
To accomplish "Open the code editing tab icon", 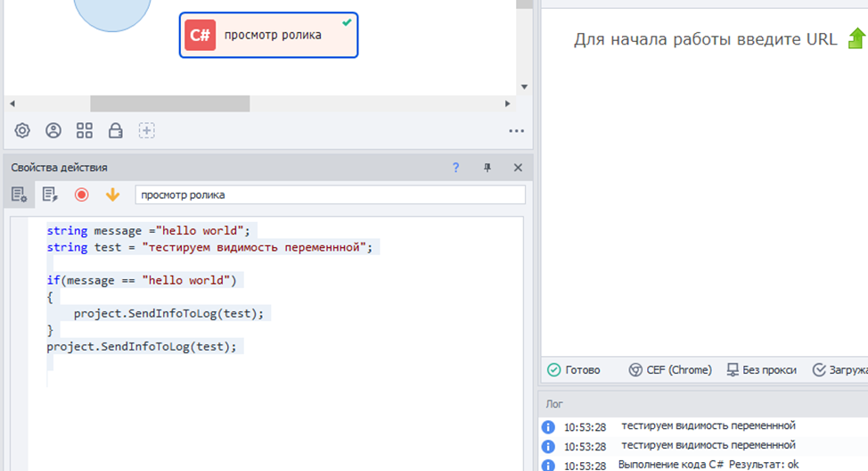I will [x=50, y=194].
